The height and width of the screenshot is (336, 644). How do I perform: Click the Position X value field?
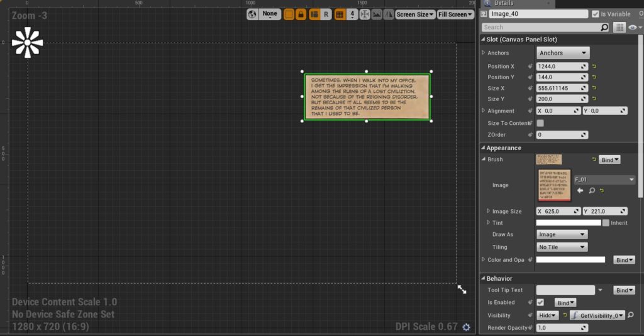coord(562,66)
